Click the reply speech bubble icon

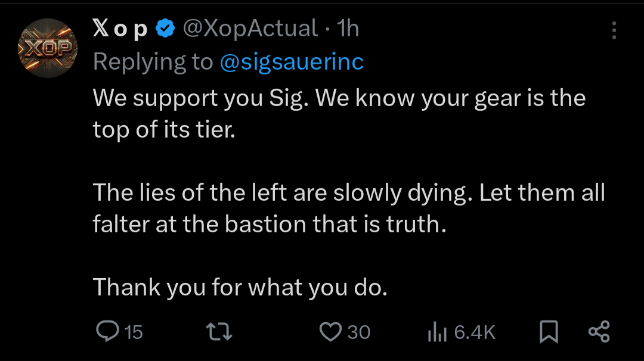pos(108,332)
